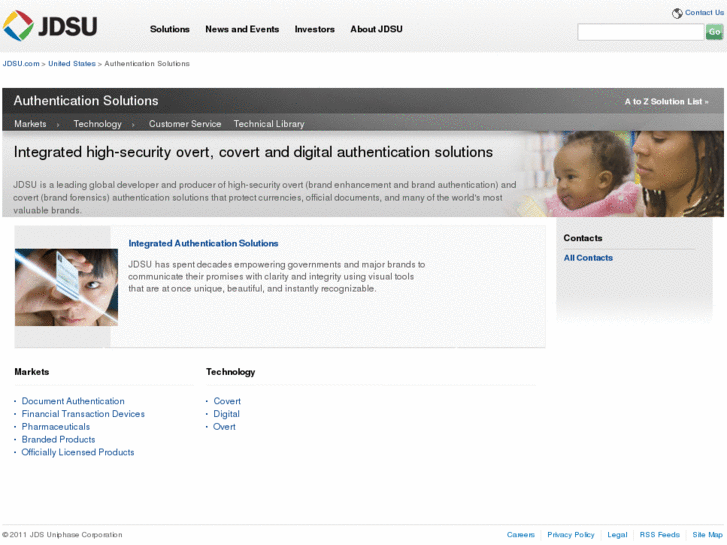Open United States breadcrumb link

coord(72,64)
